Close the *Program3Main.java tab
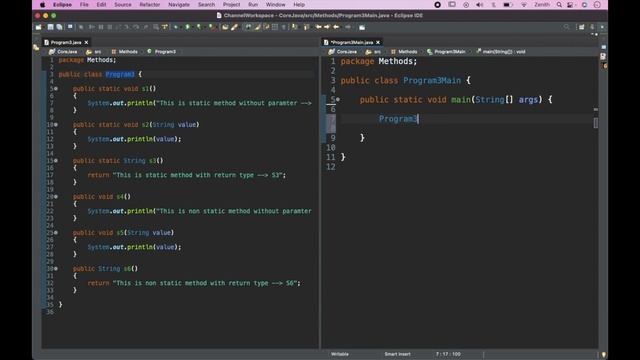 [378, 42]
